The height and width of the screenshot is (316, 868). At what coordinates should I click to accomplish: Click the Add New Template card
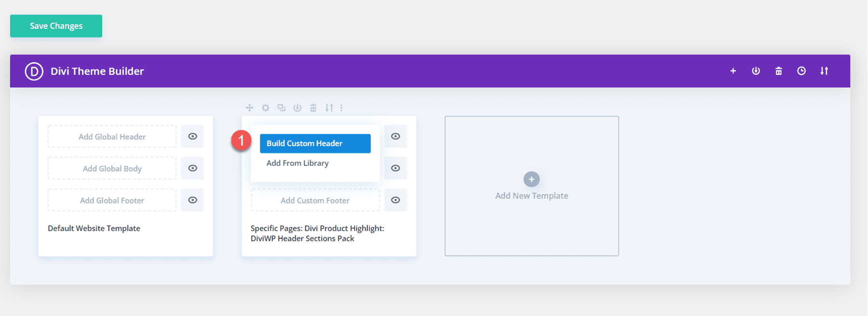(532, 186)
